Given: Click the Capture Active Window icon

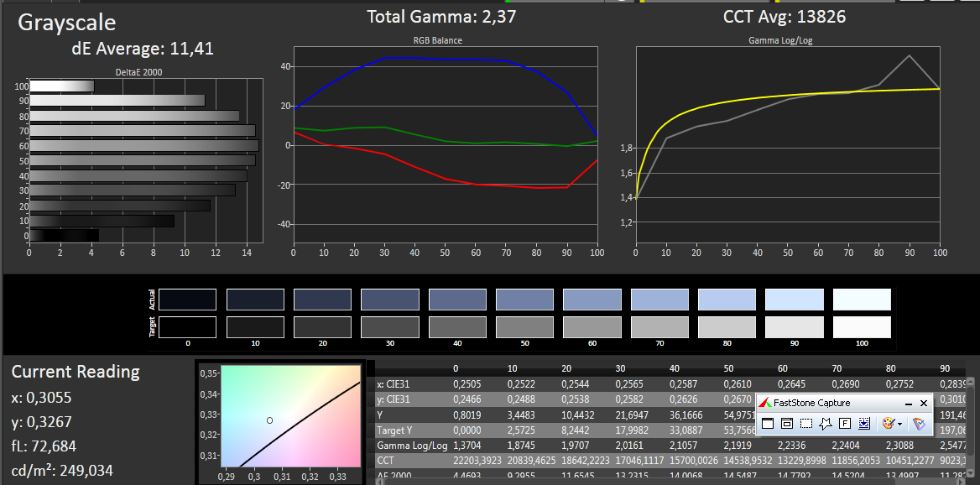Looking at the screenshot, I should 768,424.
